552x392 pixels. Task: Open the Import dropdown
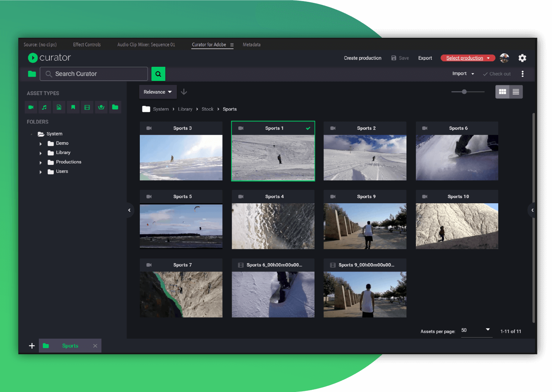tap(463, 74)
